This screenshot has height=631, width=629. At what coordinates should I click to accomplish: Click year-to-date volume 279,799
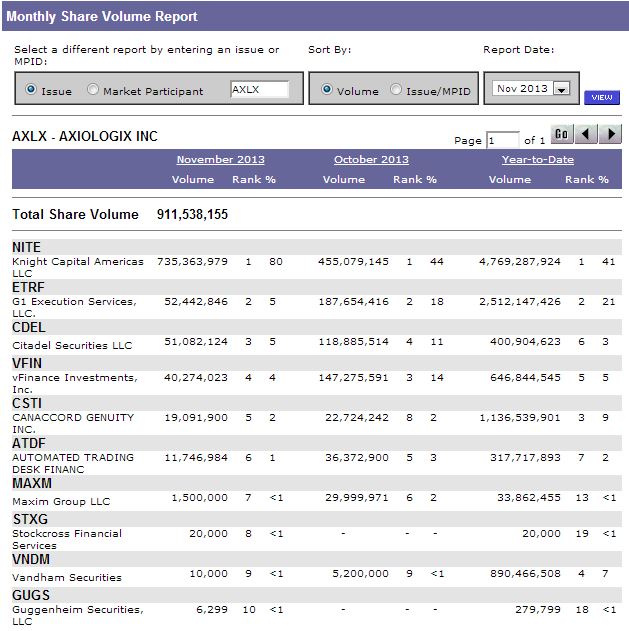538,610
